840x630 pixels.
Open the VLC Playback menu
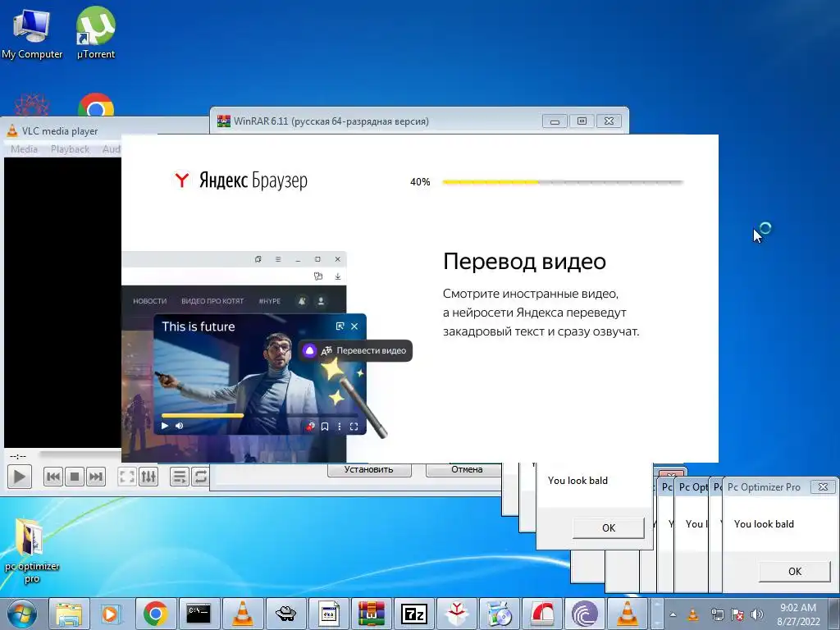[x=70, y=149]
